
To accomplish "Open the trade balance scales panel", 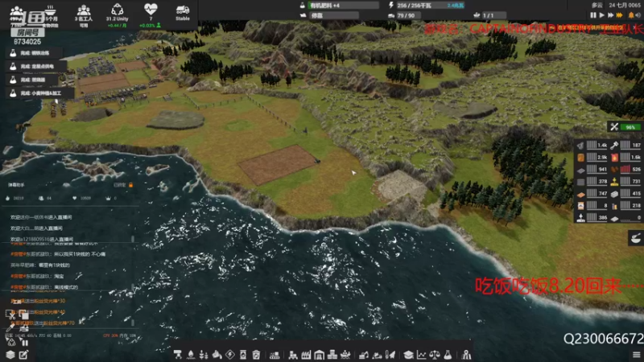I will [435, 355].
